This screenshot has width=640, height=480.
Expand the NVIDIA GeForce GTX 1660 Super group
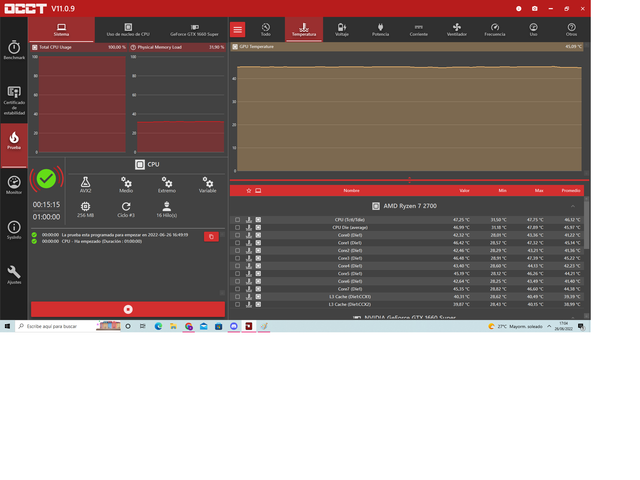click(573, 317)
